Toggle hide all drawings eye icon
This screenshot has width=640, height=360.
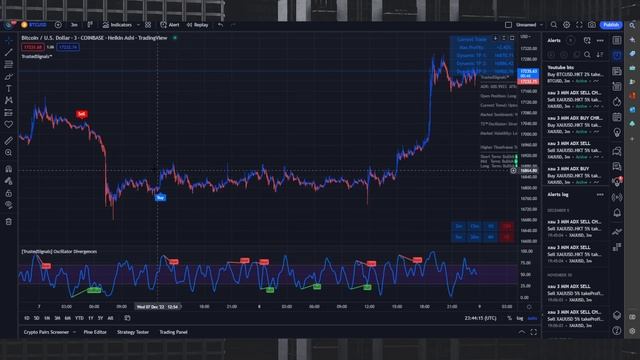pos(9,205)
